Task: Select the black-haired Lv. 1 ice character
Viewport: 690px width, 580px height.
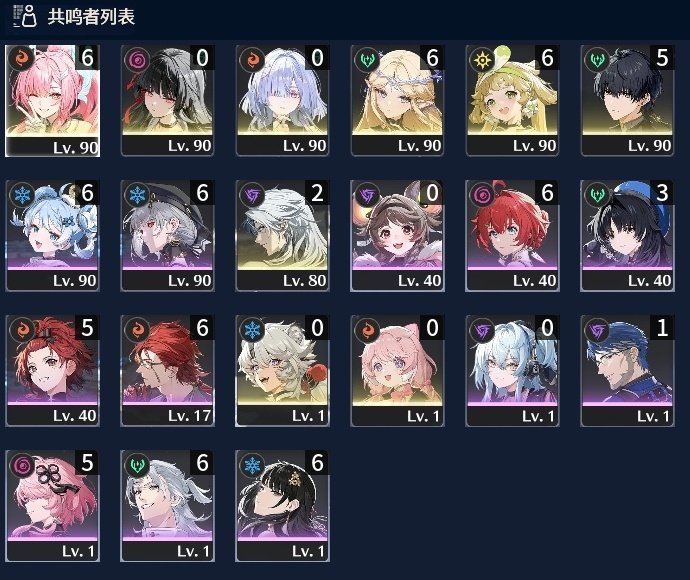Action: (282, 506)
